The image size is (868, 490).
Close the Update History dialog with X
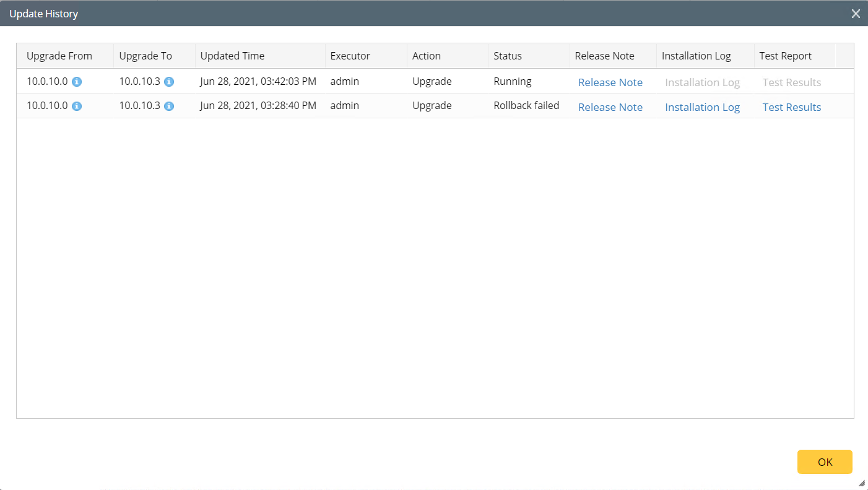coord(856,14)
